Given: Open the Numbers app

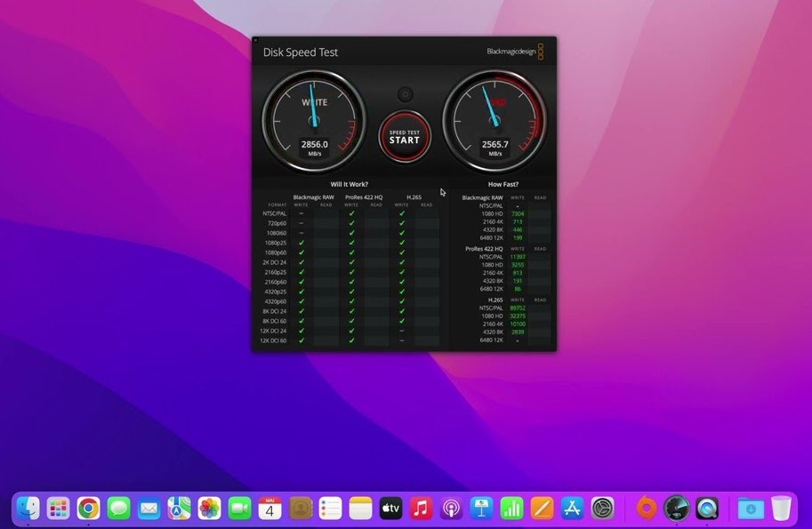Looking at the screenshot, I should [511, 509].
